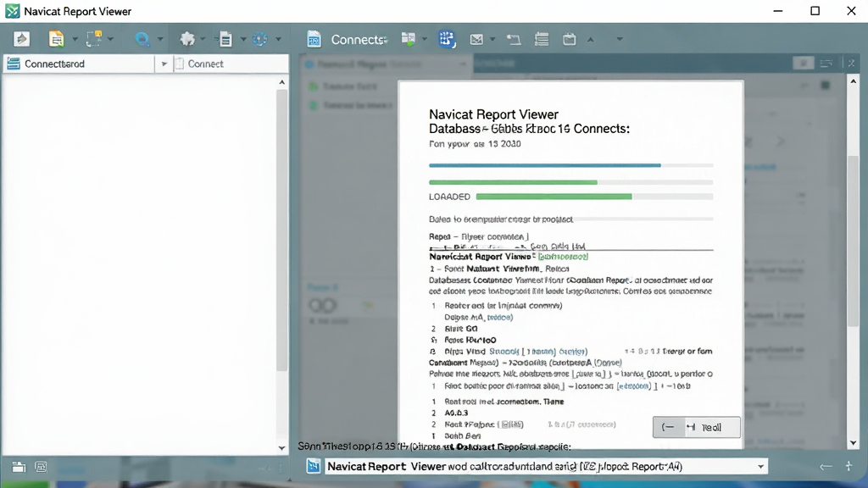Click the blue progress bar in dialog
The width and height of the screenshot is (868, 488).
(570, 165)
